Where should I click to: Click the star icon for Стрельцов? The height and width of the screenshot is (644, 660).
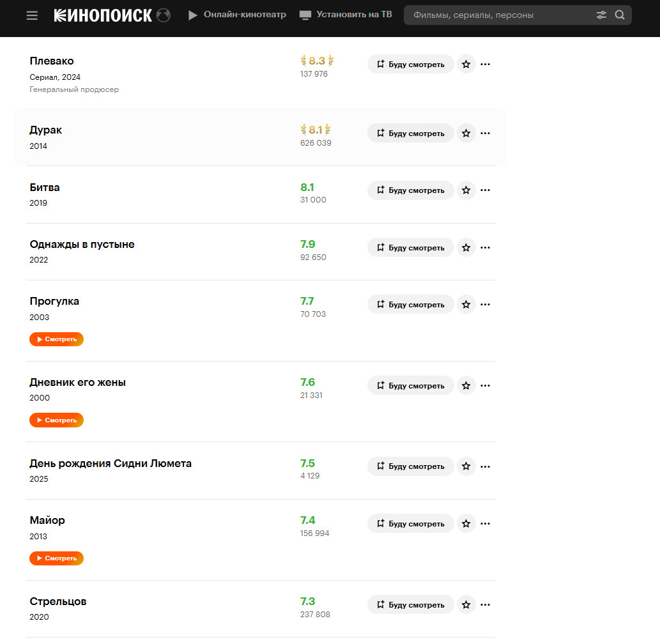[466, 604]
